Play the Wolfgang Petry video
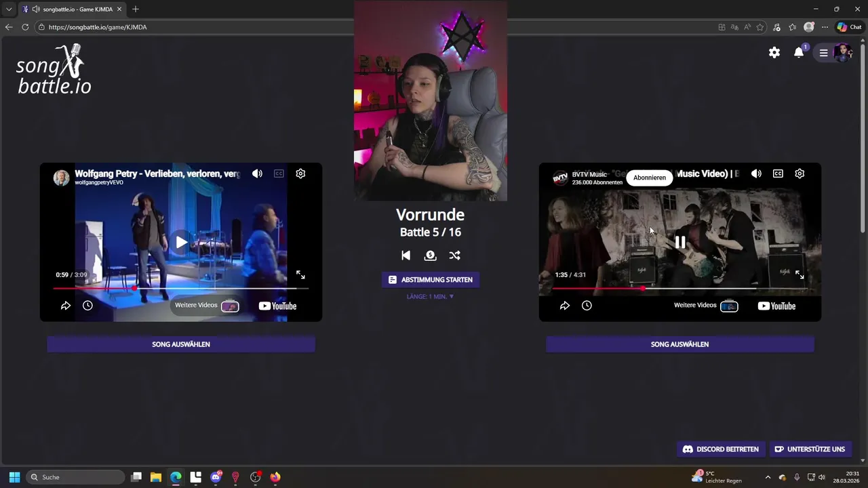This screenshot has width=868, height=488. [181, 242]
